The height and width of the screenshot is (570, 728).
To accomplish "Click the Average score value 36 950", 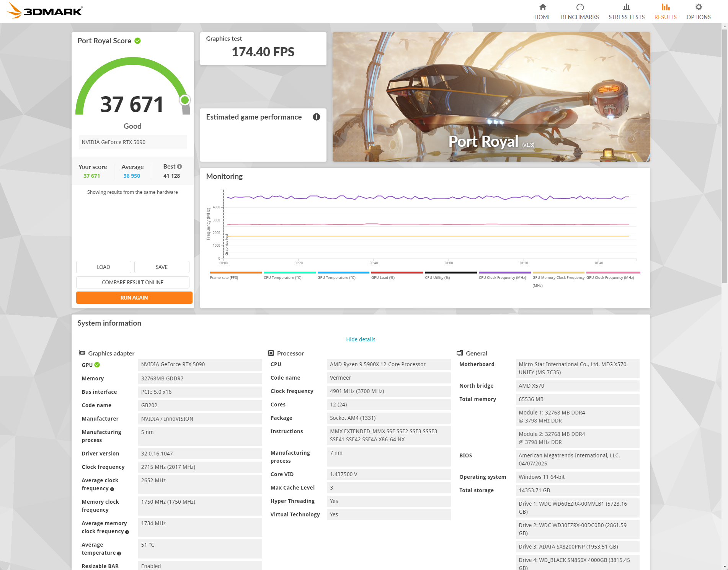I will click(132, 176).
